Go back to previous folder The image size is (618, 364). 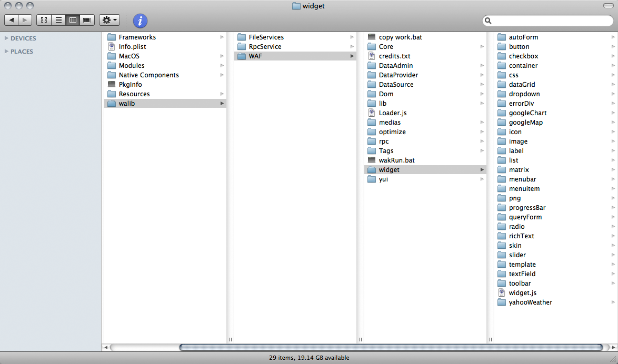coord(12,20)
